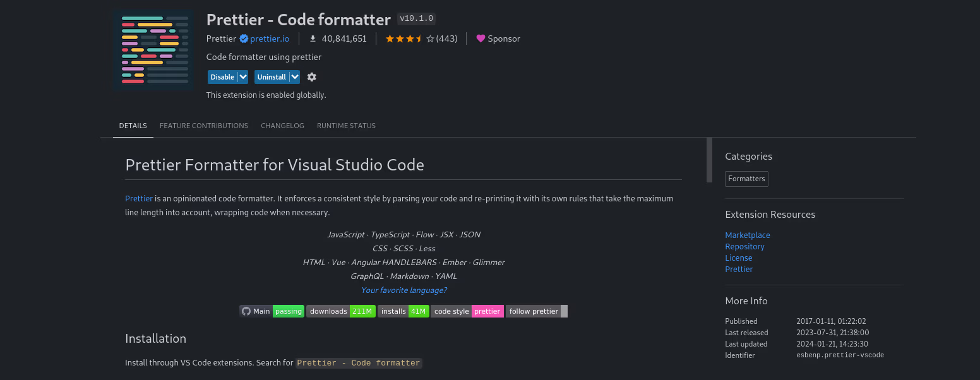Click the Published date 2017-01-11
This screenshot has width=980, height=380.
tap(831, 321)
